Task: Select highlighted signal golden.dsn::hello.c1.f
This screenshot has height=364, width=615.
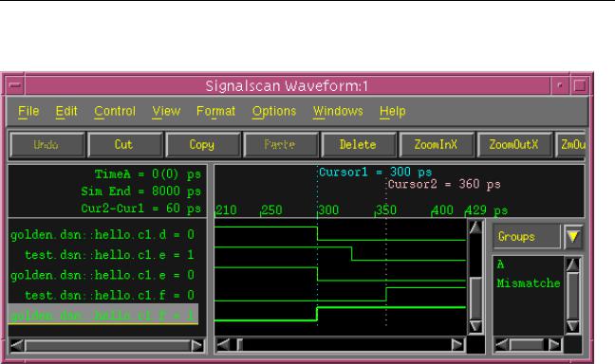Action: pyautogui.click(x=103, y=315)
